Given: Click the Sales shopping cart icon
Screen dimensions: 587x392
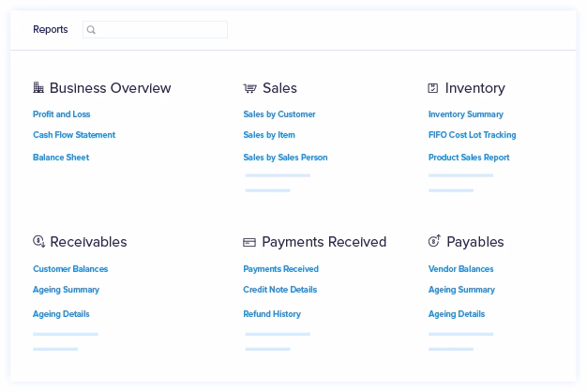Looking at the screenshot, I should (249, 88).
